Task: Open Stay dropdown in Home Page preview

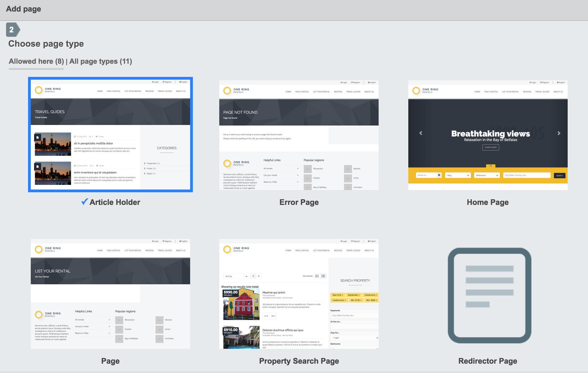Action: (x=457, y=175)
